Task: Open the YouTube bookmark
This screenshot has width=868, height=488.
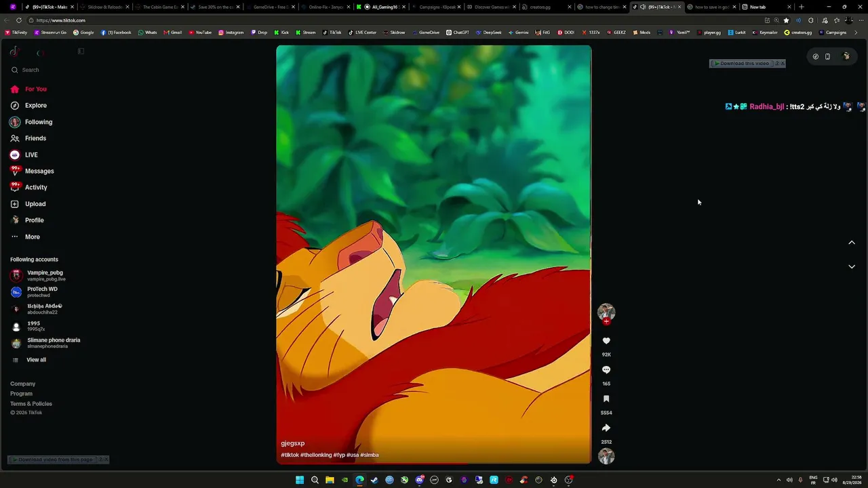Action: tap(200, 33)
